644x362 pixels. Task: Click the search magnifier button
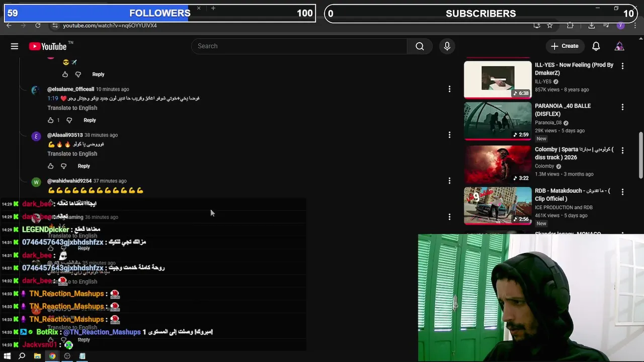420,46
